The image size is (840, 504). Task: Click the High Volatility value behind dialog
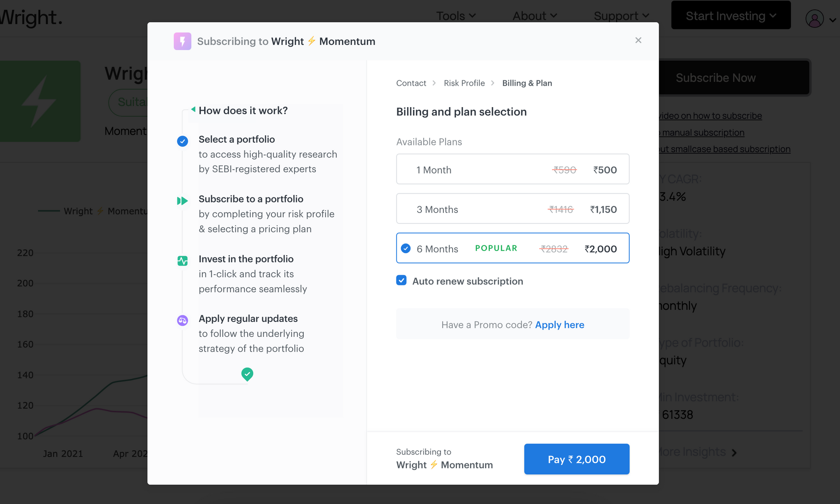[692, 251]
